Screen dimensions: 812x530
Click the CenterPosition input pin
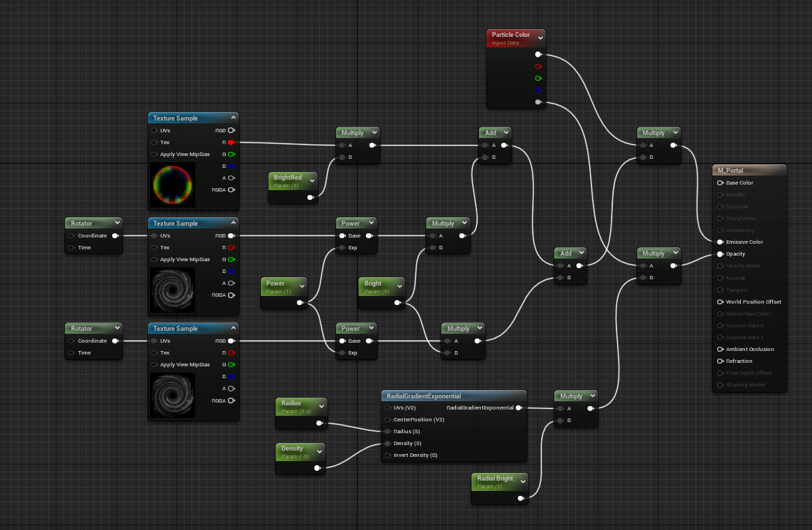pyautogui.click(x=388, y=420)
